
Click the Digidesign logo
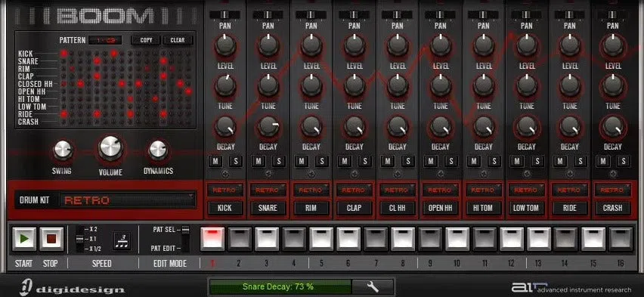73,287
